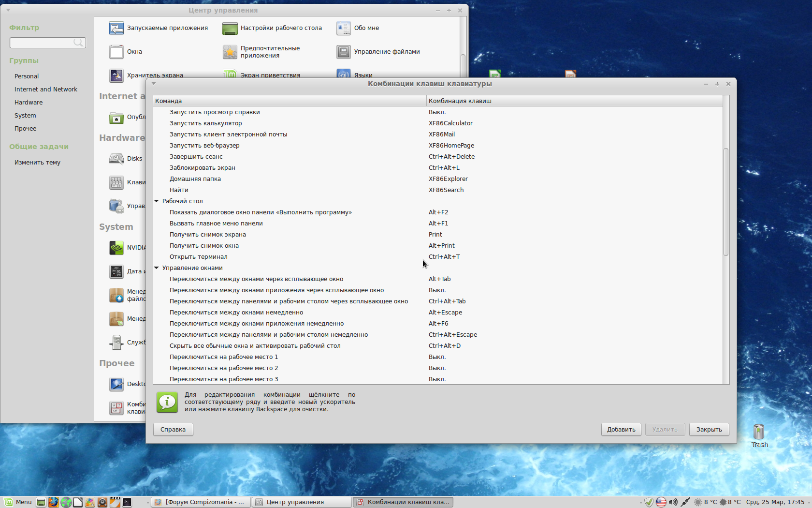
Task: Select the Hardware group in sidebar
Action: (x=29, y=103)
